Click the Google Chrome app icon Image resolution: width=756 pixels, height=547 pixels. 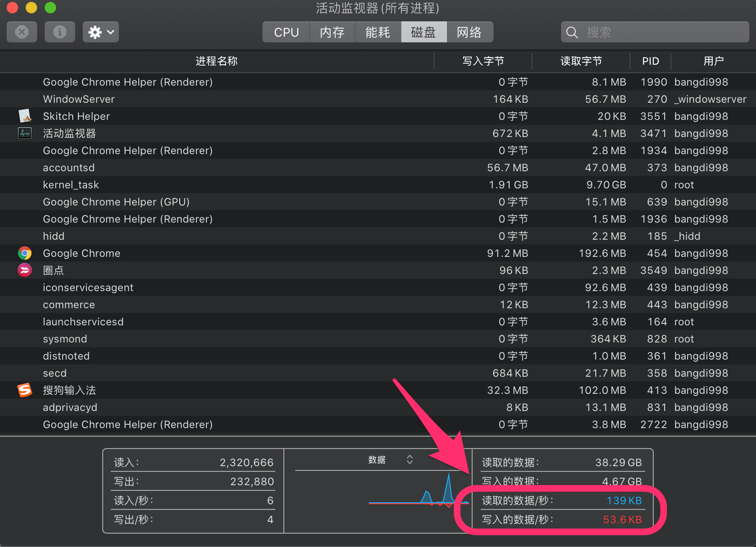[25, 253]
